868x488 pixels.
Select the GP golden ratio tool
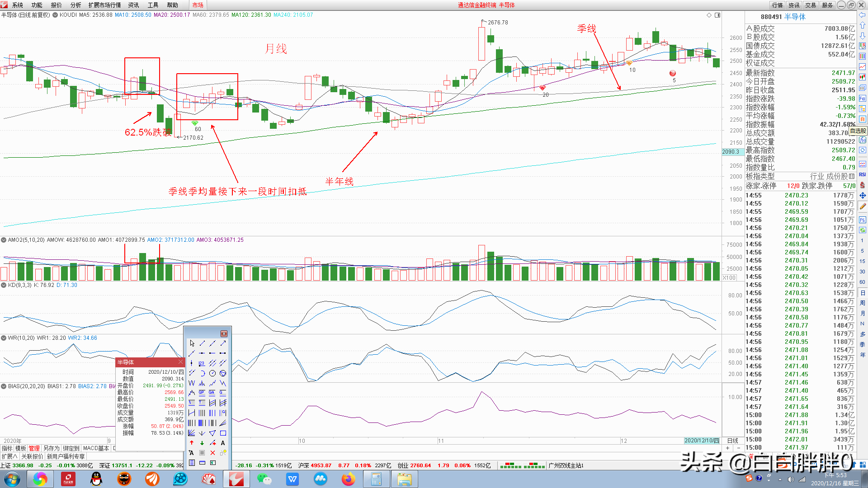click(x=202, y=393)
